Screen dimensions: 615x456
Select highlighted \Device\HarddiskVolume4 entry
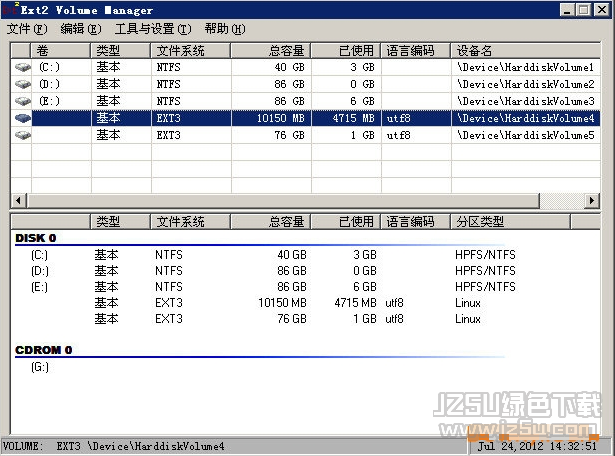(525, 118)
